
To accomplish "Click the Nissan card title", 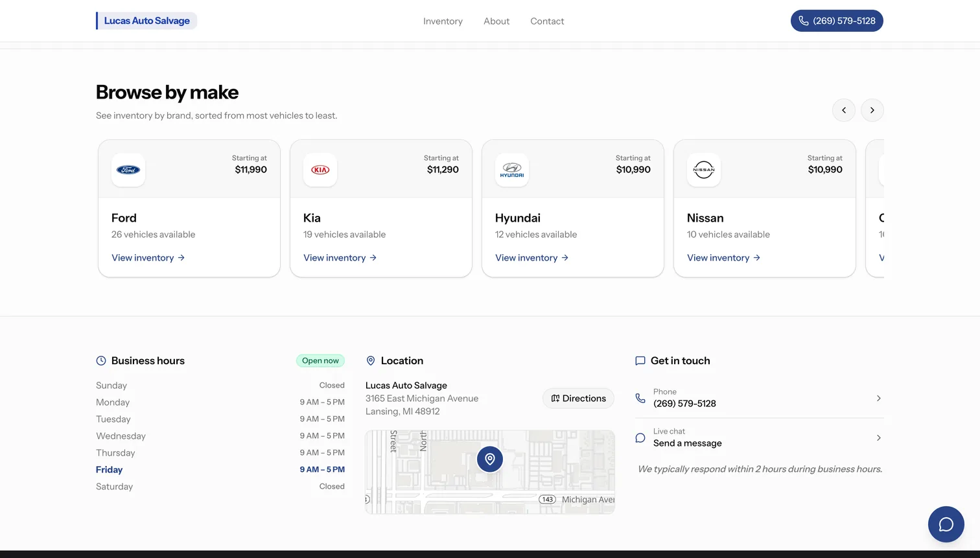I will tap(705, 218).
